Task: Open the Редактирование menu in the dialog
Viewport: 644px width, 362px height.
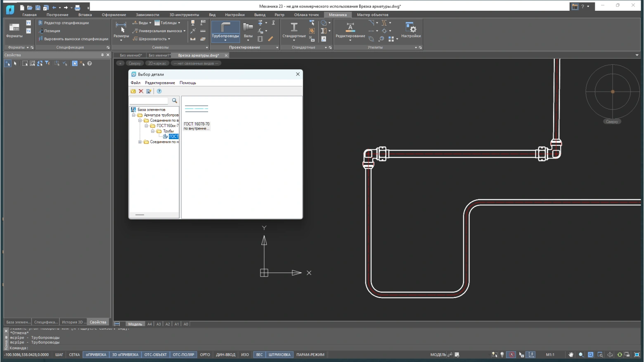Action: coord(160,83)
